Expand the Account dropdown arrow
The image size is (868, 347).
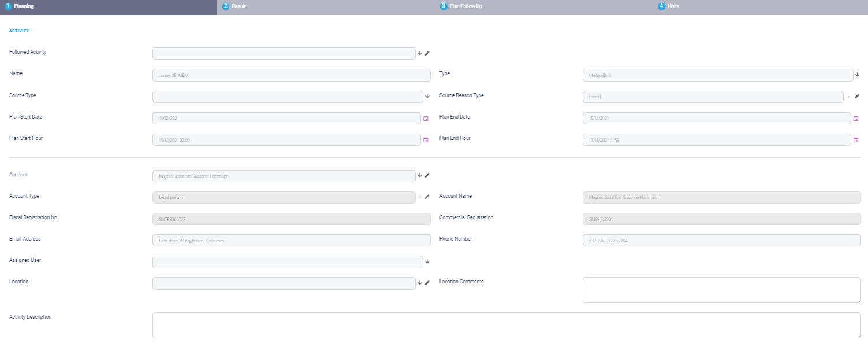click(x=420, y=175)
